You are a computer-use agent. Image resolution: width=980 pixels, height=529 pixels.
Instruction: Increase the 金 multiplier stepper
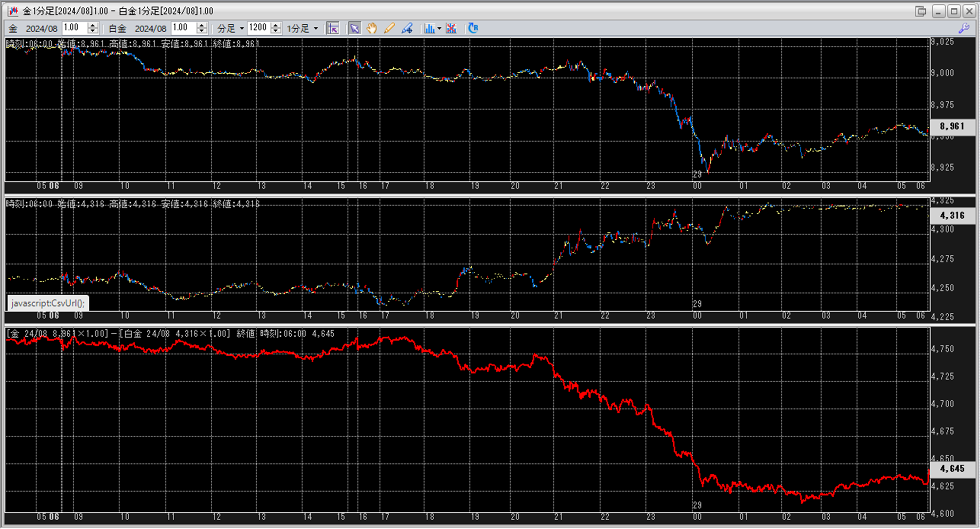[93, 25]
